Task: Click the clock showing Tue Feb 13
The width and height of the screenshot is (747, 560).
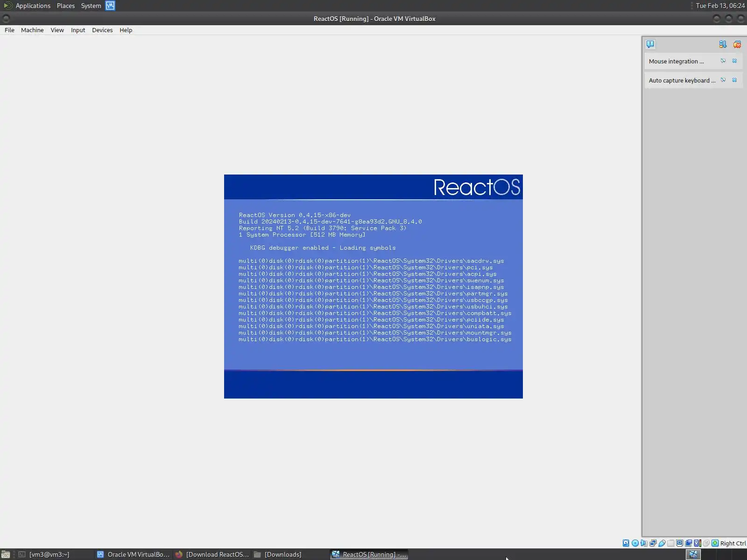Action: pyautogui.click(x=720, y=6)
